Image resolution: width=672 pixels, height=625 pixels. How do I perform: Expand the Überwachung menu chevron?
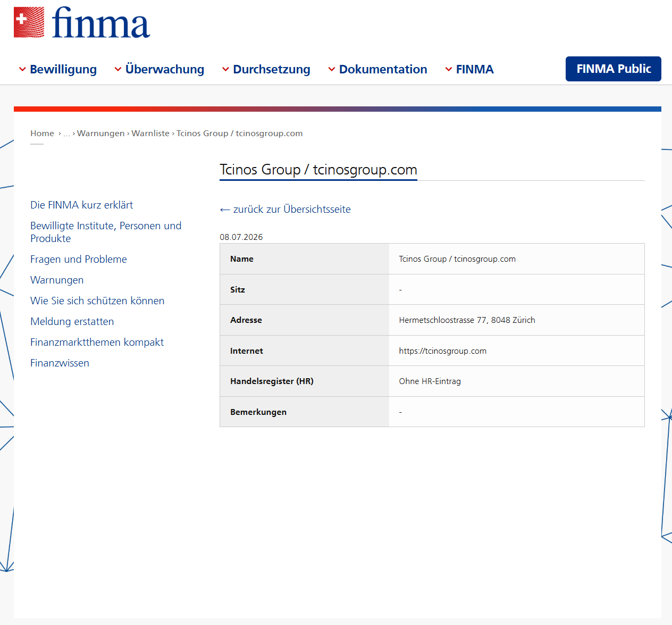point(118,70)
